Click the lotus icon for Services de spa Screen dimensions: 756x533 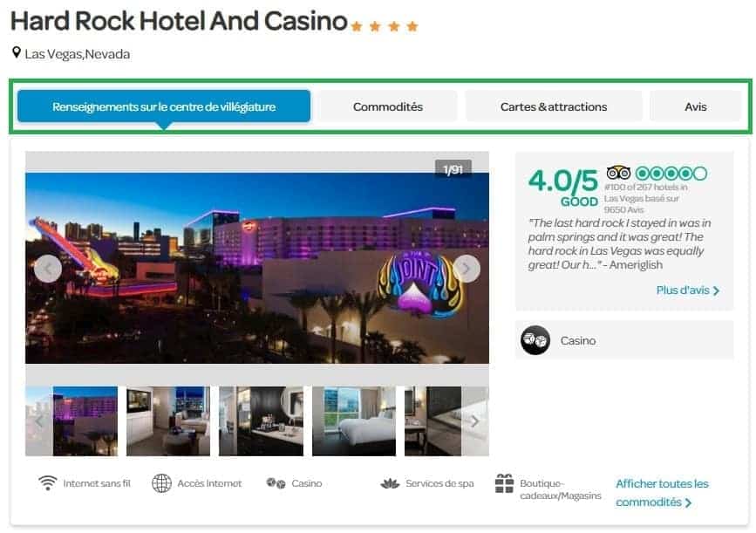pos(390,483)
